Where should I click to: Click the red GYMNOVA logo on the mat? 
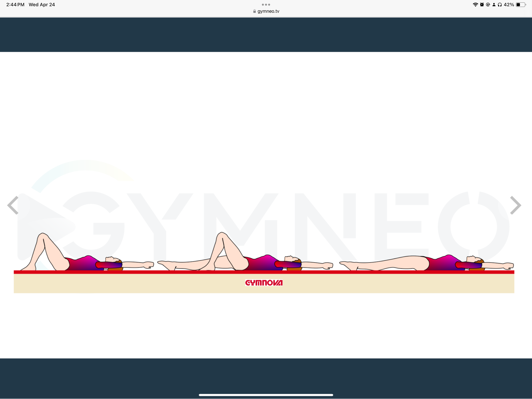264,283
